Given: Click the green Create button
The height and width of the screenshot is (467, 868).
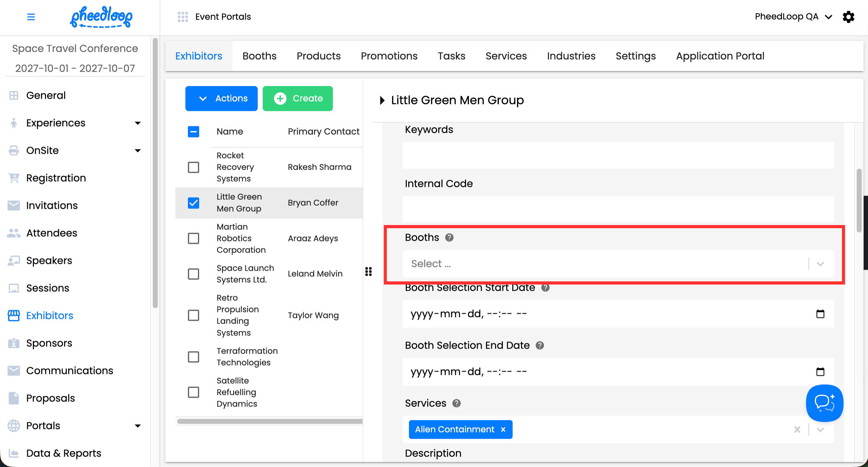Looking at the screenshot, I should pyautogui.click(x=297, y=98).
